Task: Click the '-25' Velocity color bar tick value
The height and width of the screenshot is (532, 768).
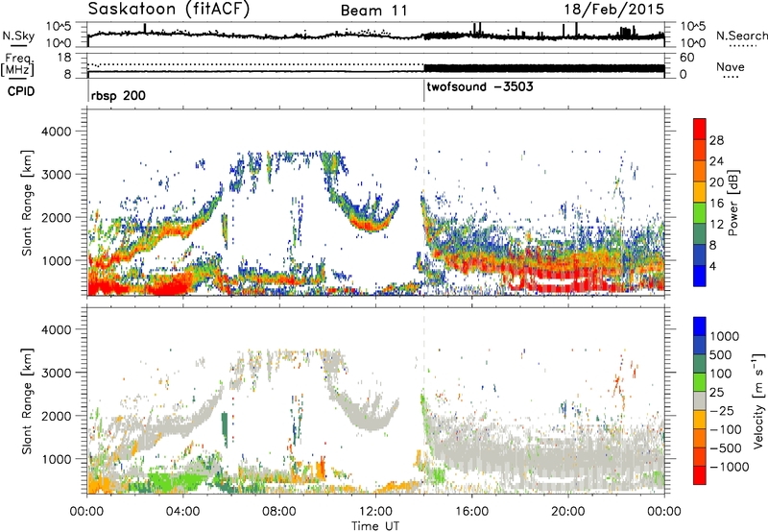Action: (722, 410)
